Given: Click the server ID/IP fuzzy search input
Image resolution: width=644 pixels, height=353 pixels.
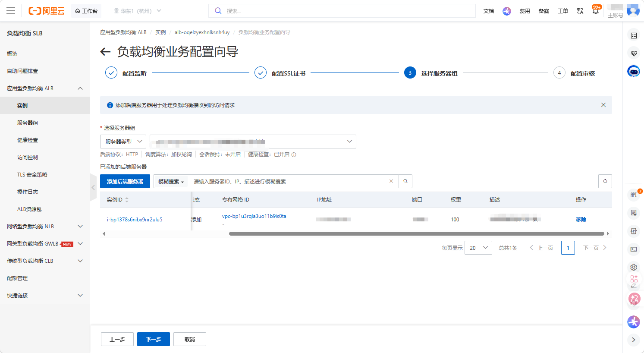Looking at the screenshot, I should point(289,181).
